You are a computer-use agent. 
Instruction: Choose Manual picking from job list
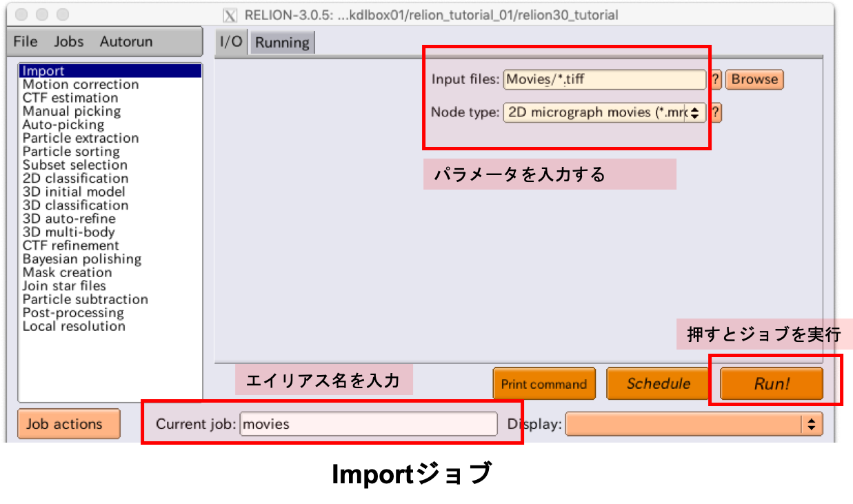coord(111,112)
